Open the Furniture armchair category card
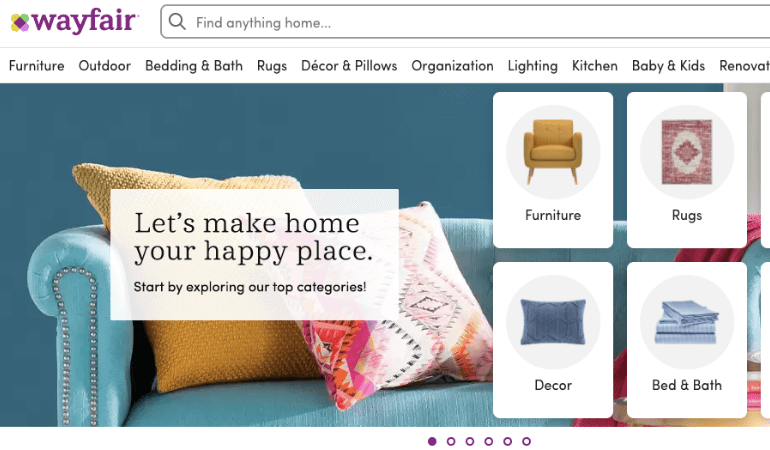Screen dimensions: 770x450 pyautogui.click(x=553, y=170)
